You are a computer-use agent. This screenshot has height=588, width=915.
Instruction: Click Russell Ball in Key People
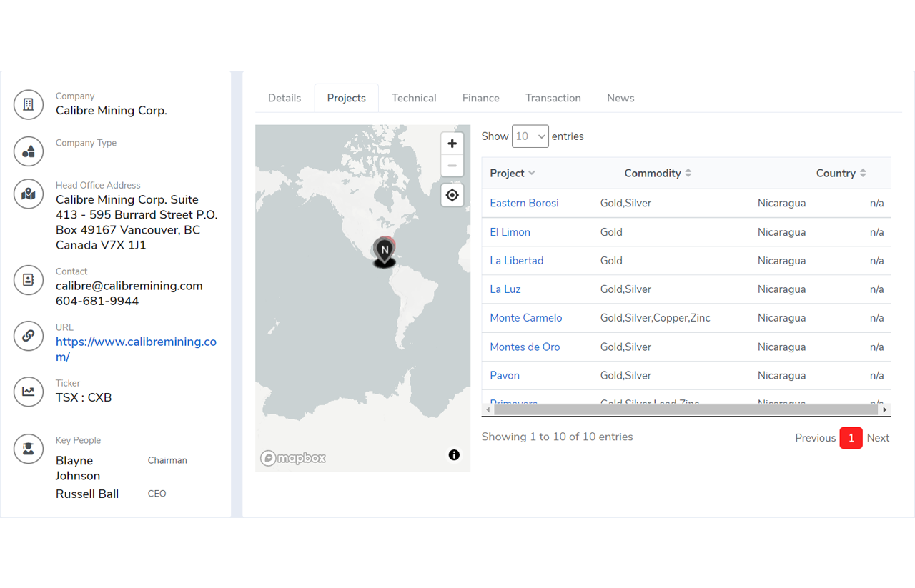pyautogui.click(x=87, y=494)
